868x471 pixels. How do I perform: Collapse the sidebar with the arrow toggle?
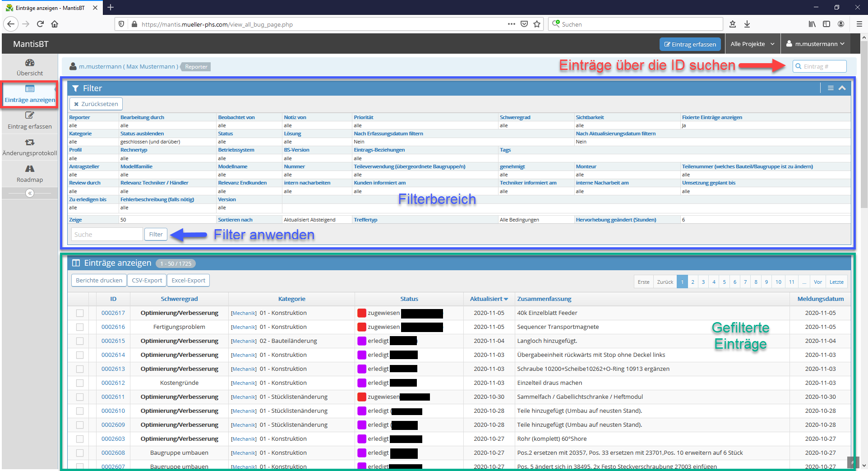click(x=30, y=193)
